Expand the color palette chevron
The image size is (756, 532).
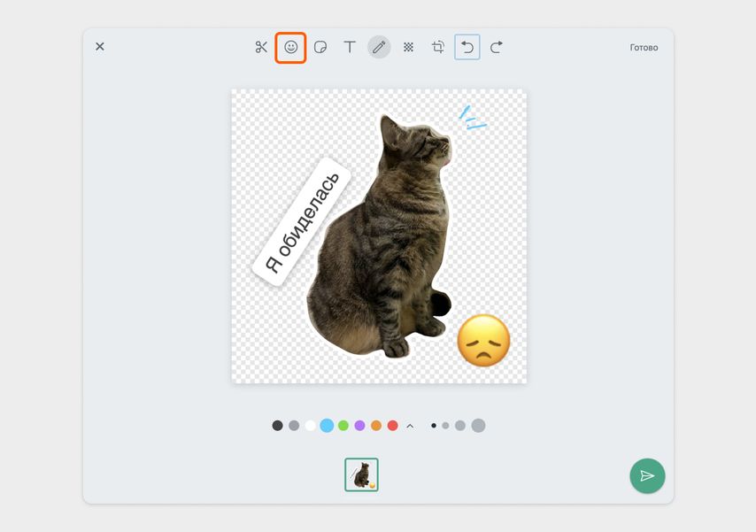[x=410, y=426]
